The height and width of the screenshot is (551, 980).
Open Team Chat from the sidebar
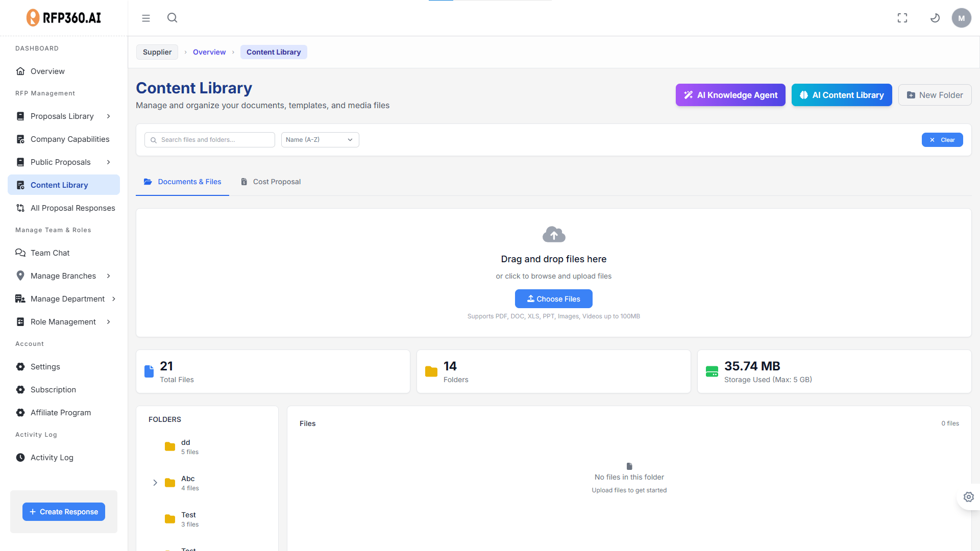(50, 253)
